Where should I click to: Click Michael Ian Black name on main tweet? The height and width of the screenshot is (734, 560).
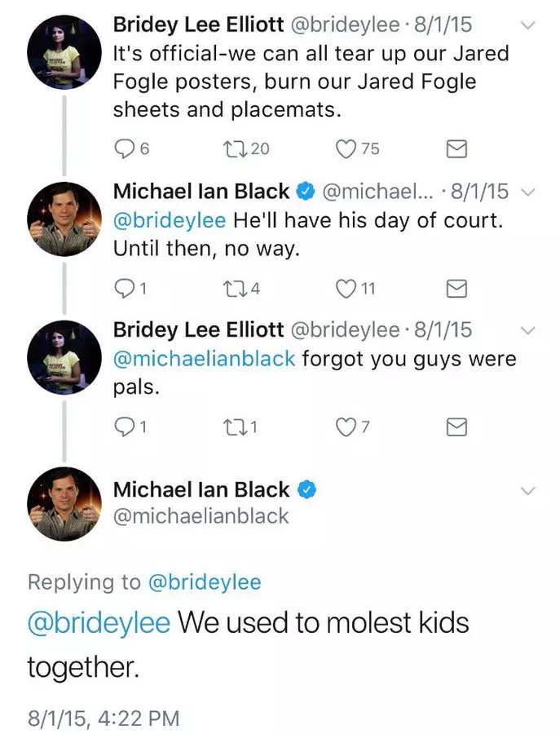coord(201,489)
